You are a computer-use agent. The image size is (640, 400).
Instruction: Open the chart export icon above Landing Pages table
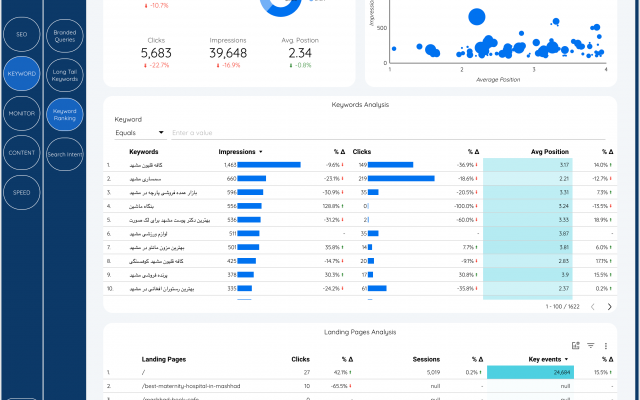[576, 345]
